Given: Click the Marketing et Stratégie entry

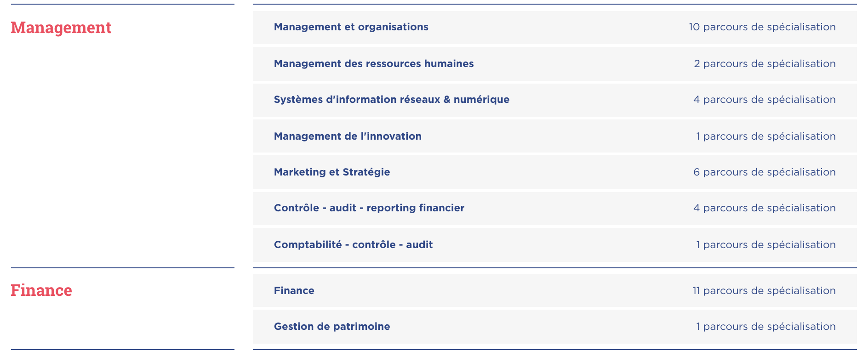Looking at the screenshot, I should point(331,172).
